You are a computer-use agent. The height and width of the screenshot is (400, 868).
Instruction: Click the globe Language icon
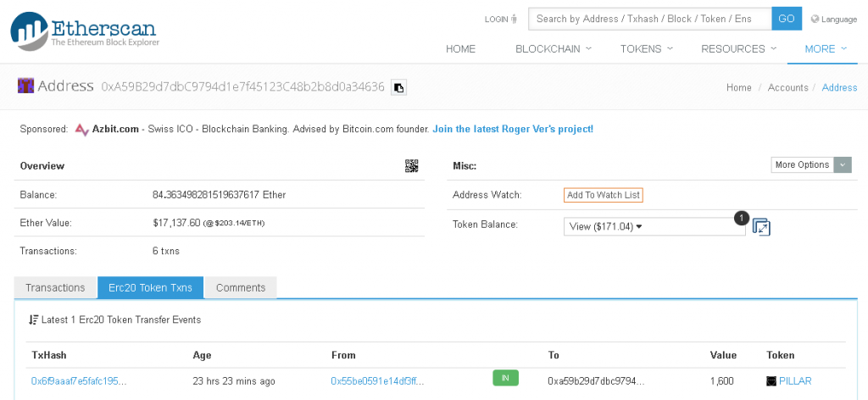pos(815,19)
